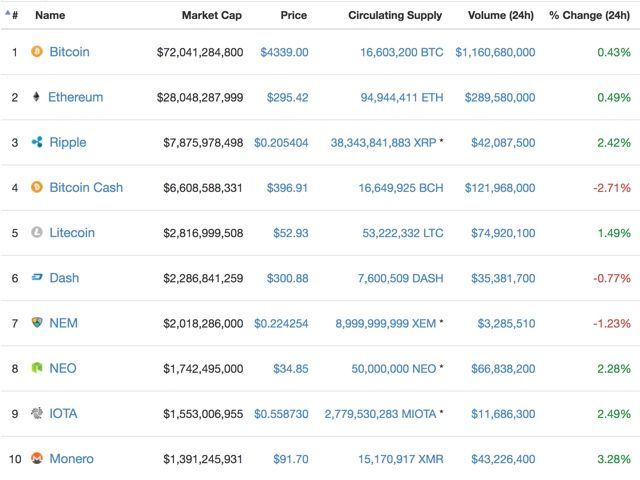
Task: Click Litecoin volume $74,920,100
Action: tap(503, 233)
